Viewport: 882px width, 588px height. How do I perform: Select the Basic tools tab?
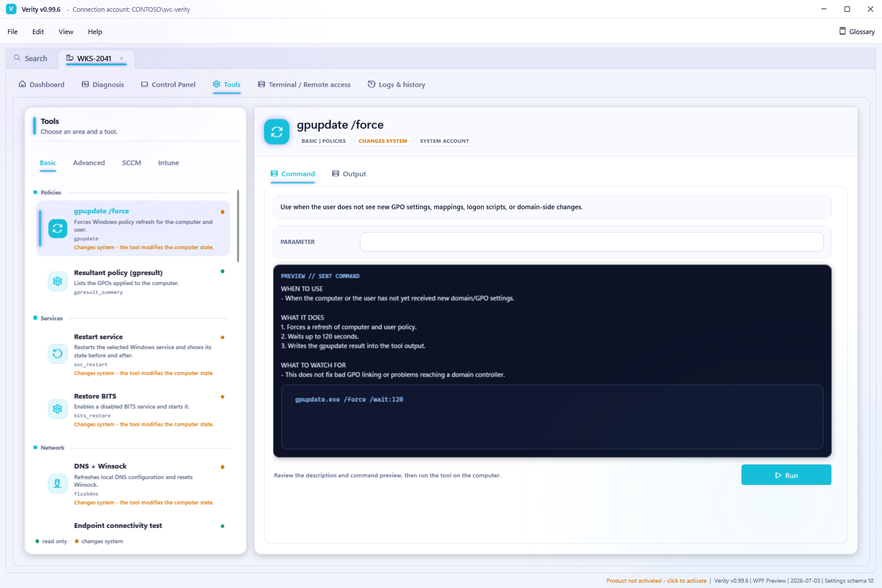coord(48,163)
